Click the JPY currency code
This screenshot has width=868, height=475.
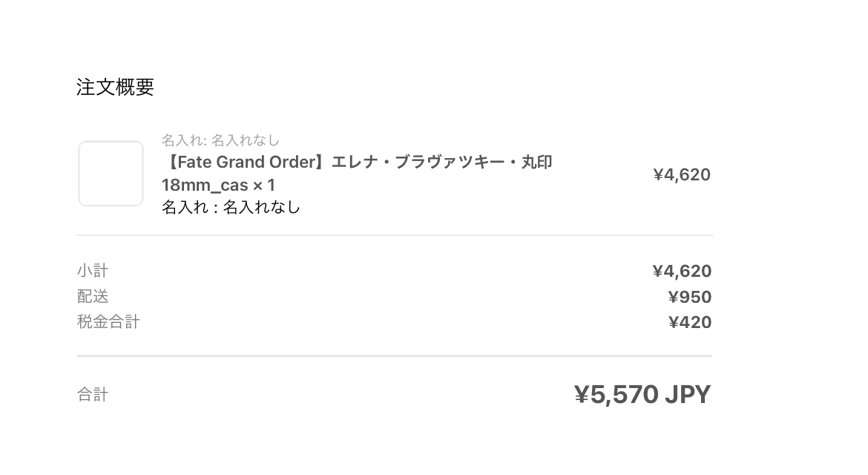coord(687,394)
